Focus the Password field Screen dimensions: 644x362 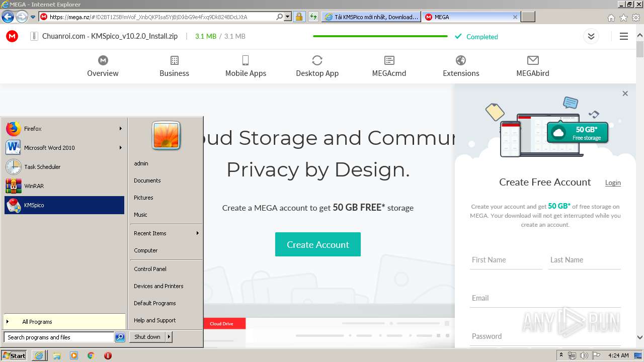coord(545,336)
